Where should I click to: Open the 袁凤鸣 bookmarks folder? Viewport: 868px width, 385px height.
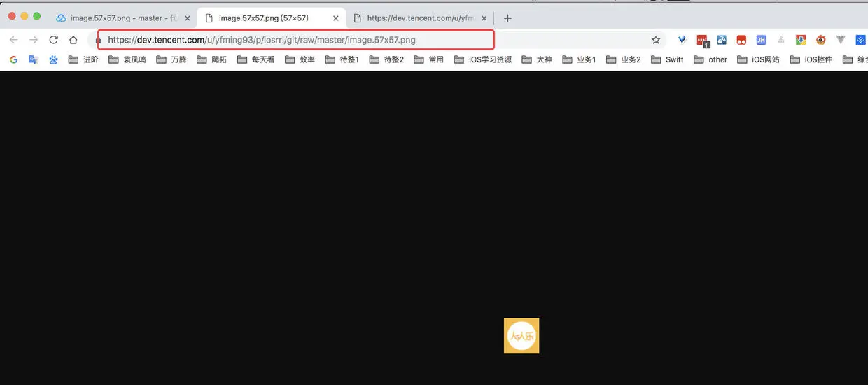coord(127,59)
